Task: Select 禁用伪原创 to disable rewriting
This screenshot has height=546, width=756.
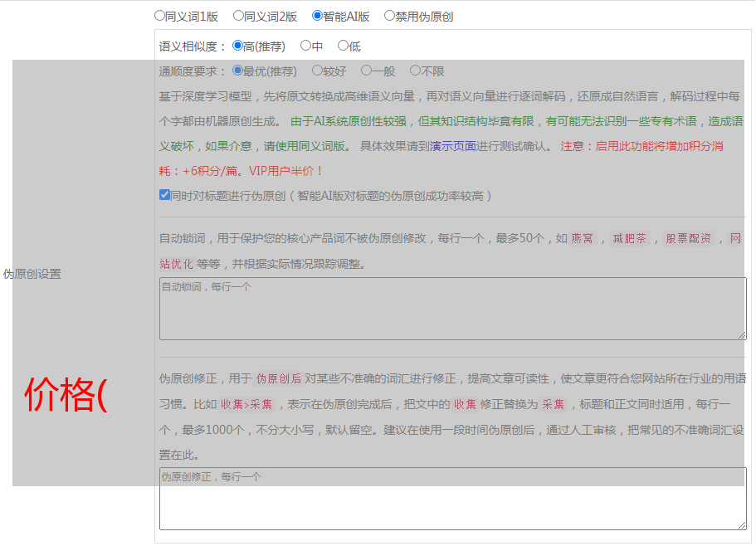Action: [390, 16]
